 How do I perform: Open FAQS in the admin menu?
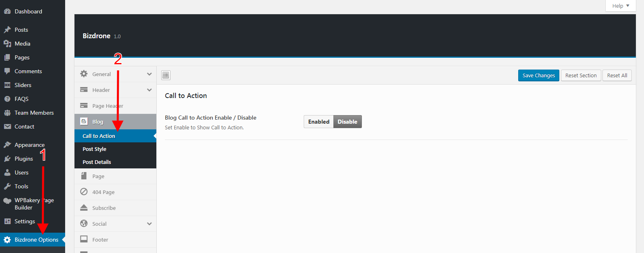point(33,99)
